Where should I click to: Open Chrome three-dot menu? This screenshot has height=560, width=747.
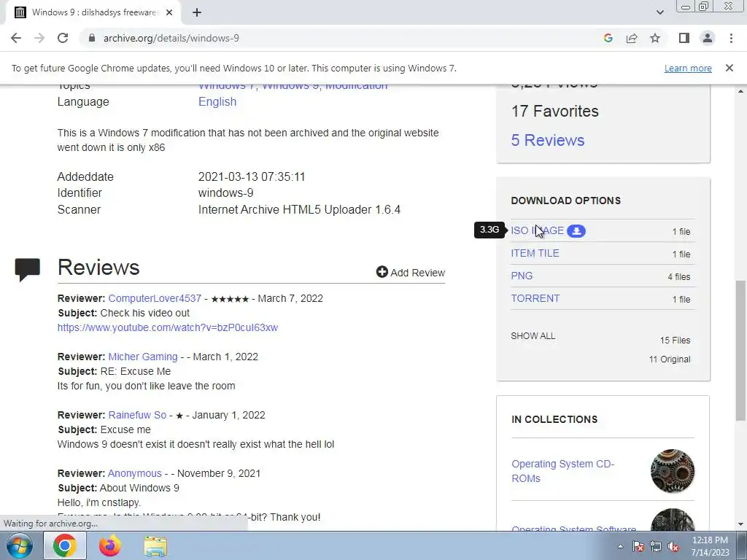731,38
